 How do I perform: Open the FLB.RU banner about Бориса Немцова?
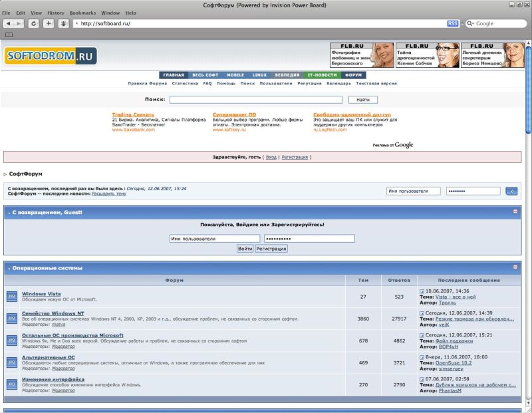[x=493, y=55]
